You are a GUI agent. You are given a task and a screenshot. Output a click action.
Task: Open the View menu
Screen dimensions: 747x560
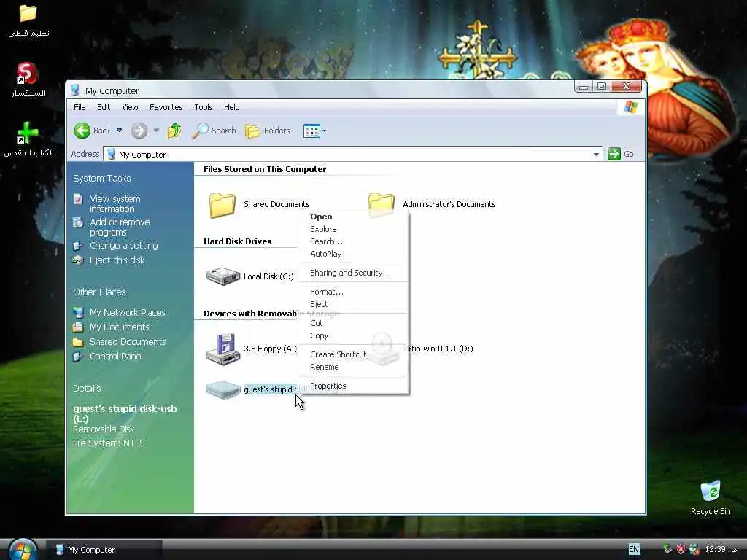click(130, 107)
